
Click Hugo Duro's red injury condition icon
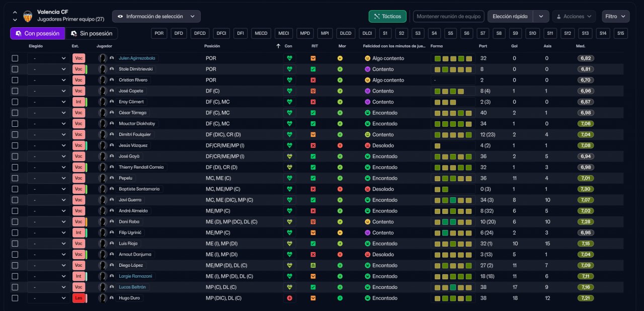[289, 298]
